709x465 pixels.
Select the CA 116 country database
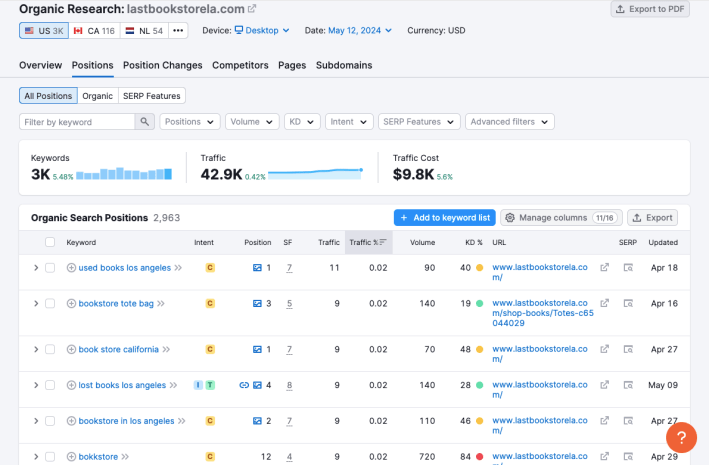click(x=95, y=31)
